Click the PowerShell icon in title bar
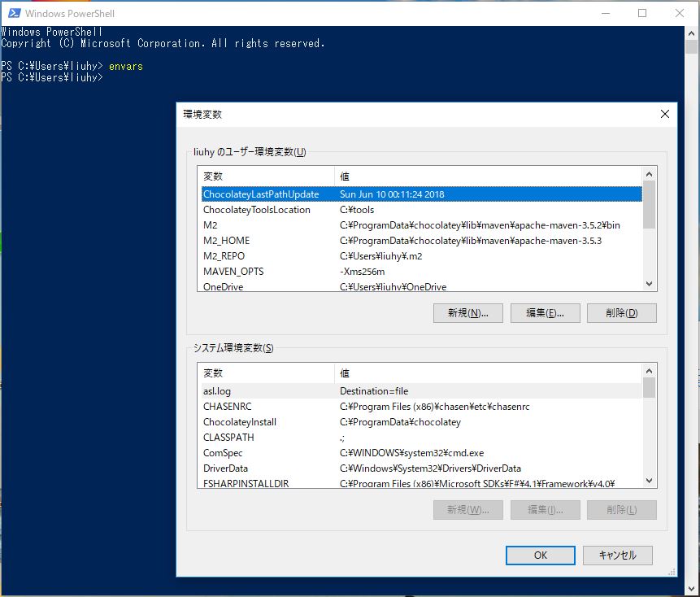The image size is (700, 597). tap(15, 13)
